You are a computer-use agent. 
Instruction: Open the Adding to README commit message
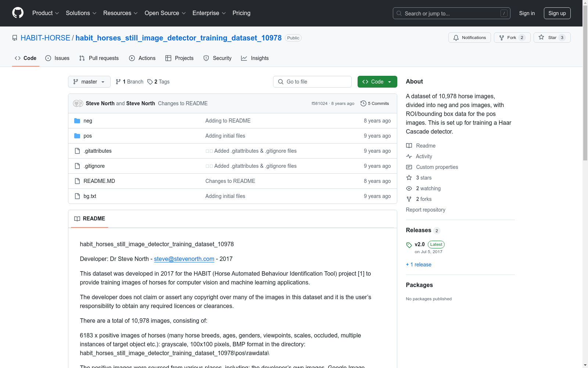point(228,121)
